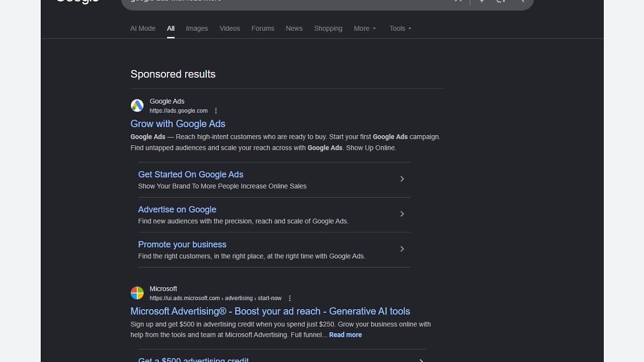Screen dimensions: 644x362
Task: Open the Grow with Google Ads link
Action: [178, 124]
